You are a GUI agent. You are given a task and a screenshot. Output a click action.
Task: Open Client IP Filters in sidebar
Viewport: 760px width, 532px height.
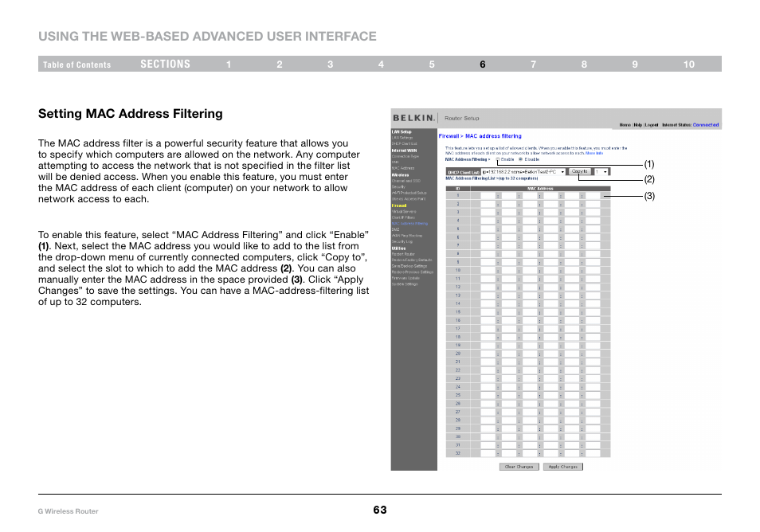[403, 217]
